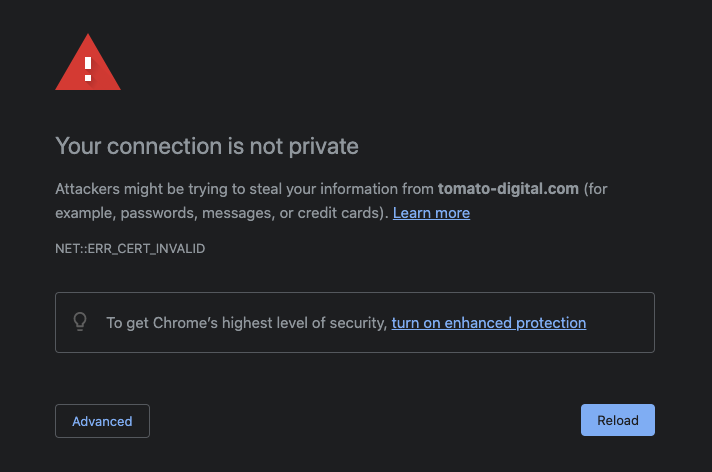The image size is (712, 472).
Task: Click the white exclamation mark inside triangle
Action: (88, 69)
